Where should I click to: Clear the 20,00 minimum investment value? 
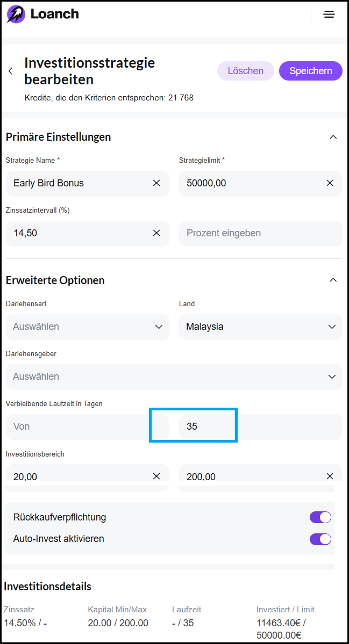[156, 476]
